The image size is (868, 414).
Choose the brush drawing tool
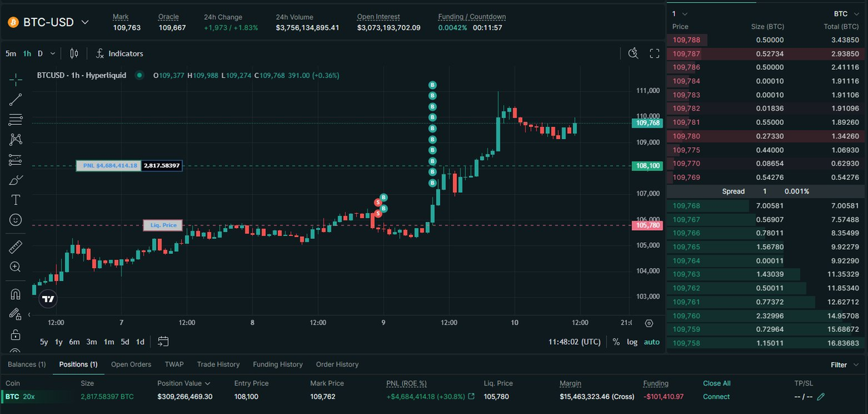[15, 180]
